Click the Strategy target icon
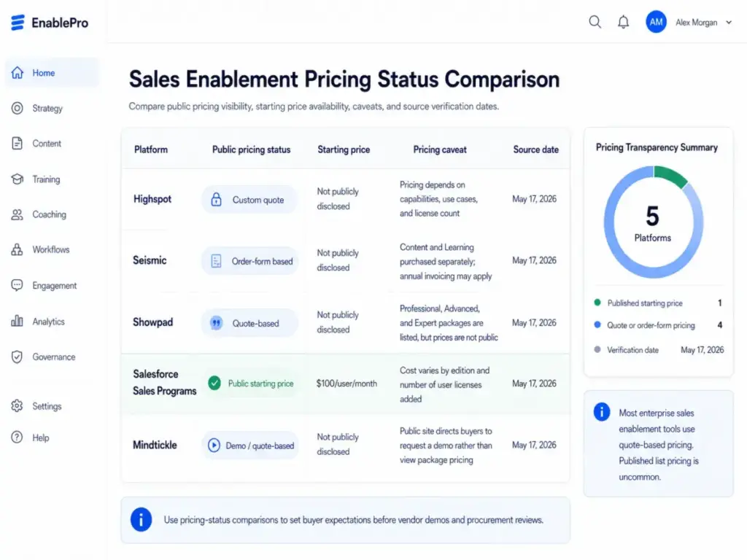Screen dimensions: 747x560 [x=18, y=108]
